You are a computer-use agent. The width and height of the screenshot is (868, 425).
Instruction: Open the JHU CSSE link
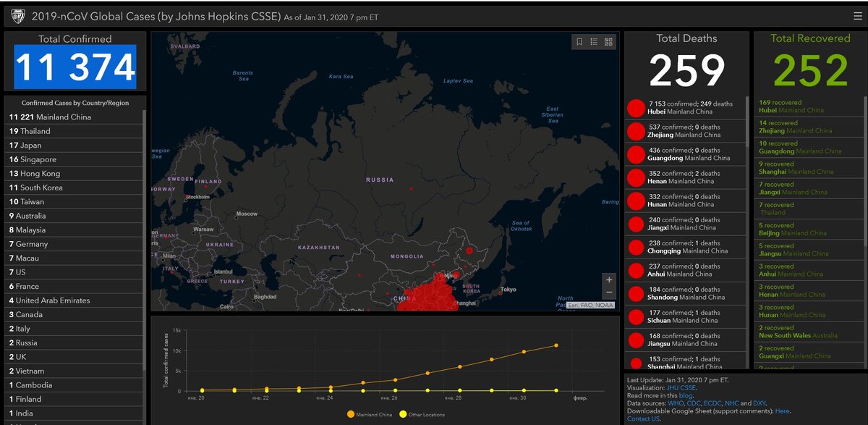(x=681, y=388)
